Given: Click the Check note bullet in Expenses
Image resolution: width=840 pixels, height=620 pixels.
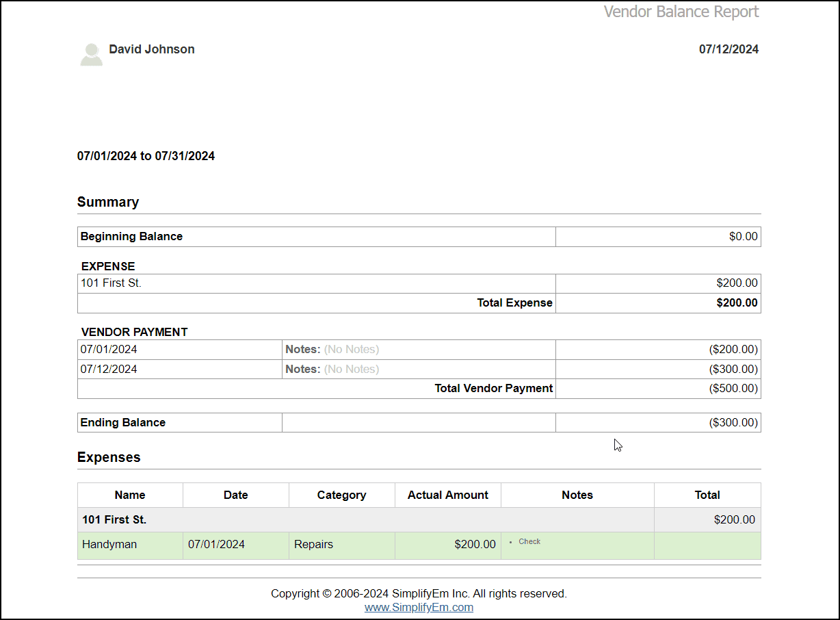Looking at the screenshot, I should click(529, 541).
